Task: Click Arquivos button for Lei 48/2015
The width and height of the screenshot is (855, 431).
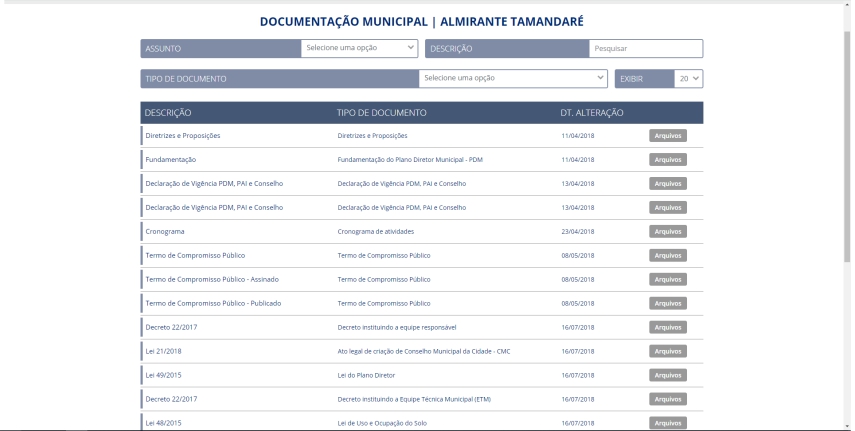Action: (x=667, y=423)
